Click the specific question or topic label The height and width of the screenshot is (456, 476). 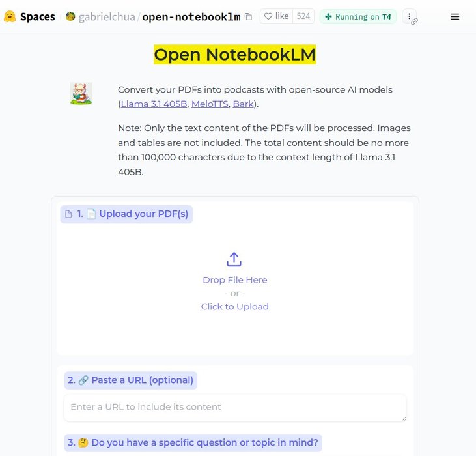tap(193, 442)
